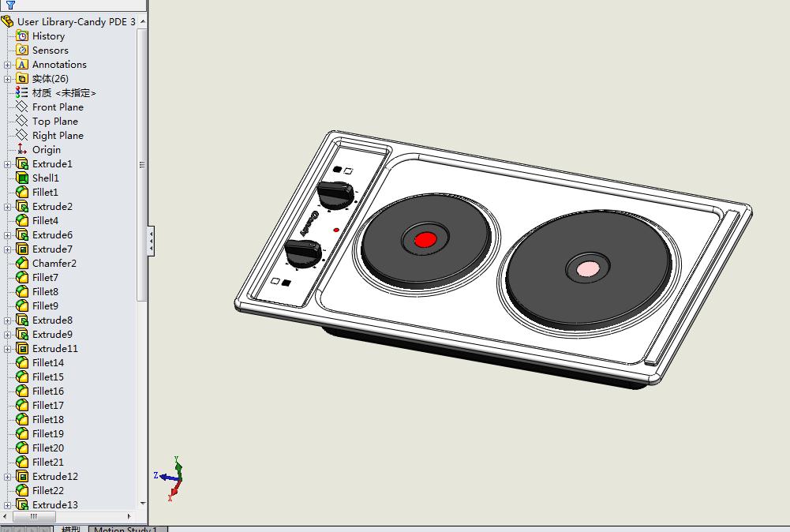Click the Origin icon
The width and height of the screenshot is (790, 532).
21,149
